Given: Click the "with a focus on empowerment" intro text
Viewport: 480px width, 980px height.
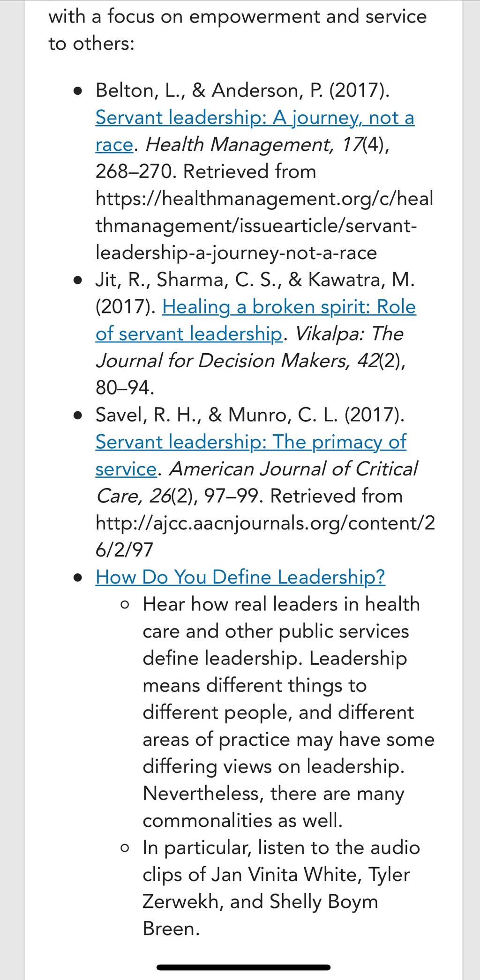Looking at the screenshot, I should coord(238,30).
